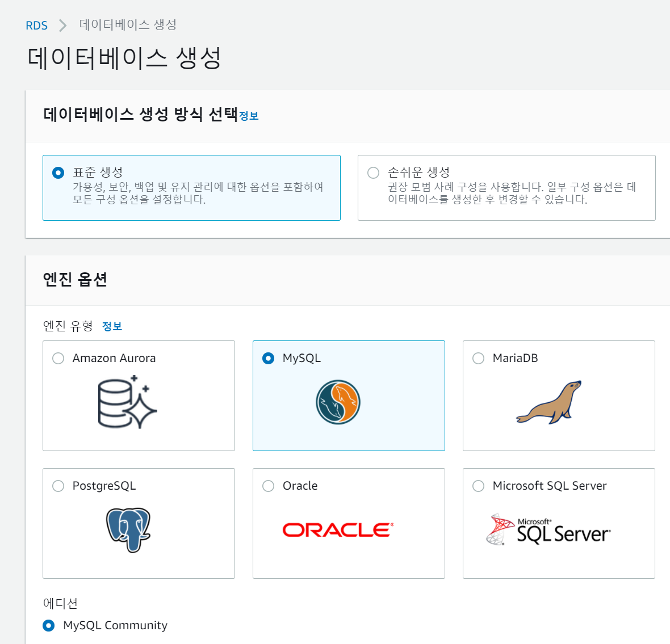The width and height of the screenshot is (670, 644).
Task: Click the PostgreSQL label text
Action: point(104,486)
